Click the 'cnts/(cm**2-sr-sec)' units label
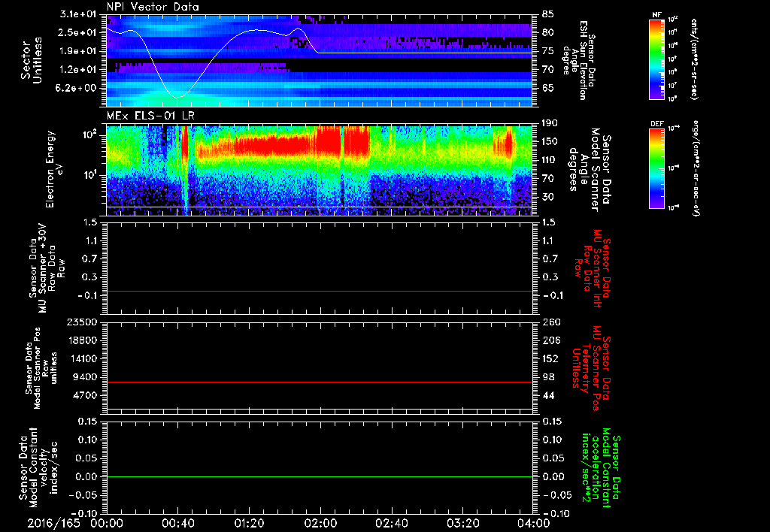This screenshot has width=770, height=532. [694, 59]
